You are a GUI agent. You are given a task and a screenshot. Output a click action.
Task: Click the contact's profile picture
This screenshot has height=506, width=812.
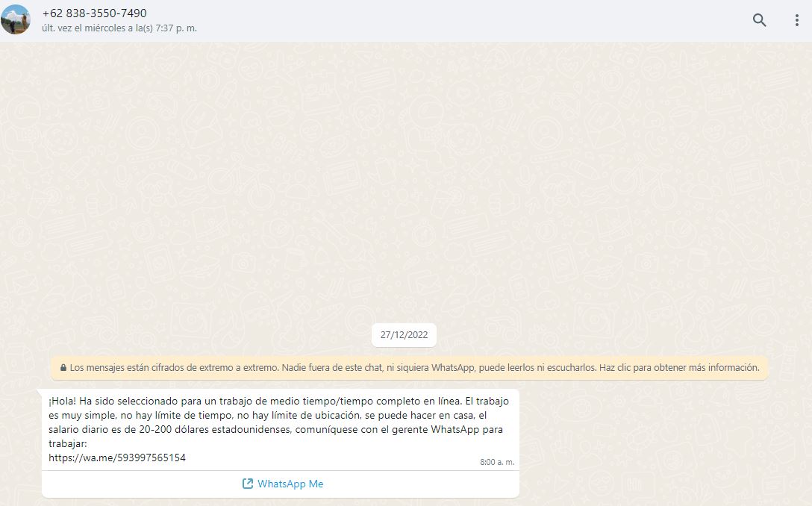point(16,19)
